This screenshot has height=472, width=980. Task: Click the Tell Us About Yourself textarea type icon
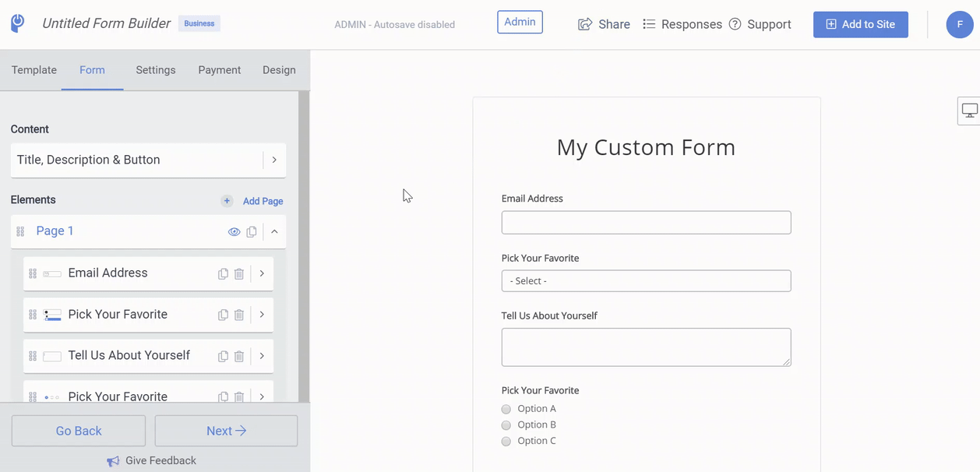52,357
